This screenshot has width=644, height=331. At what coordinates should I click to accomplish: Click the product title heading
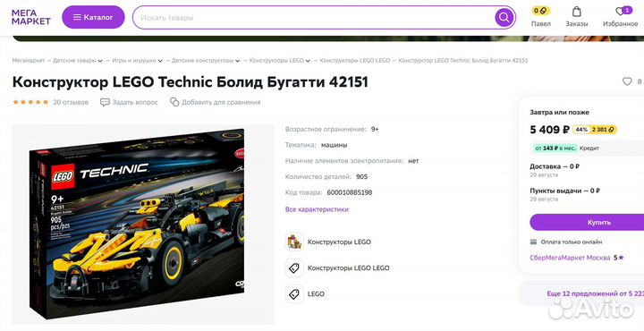pos(191,82)
